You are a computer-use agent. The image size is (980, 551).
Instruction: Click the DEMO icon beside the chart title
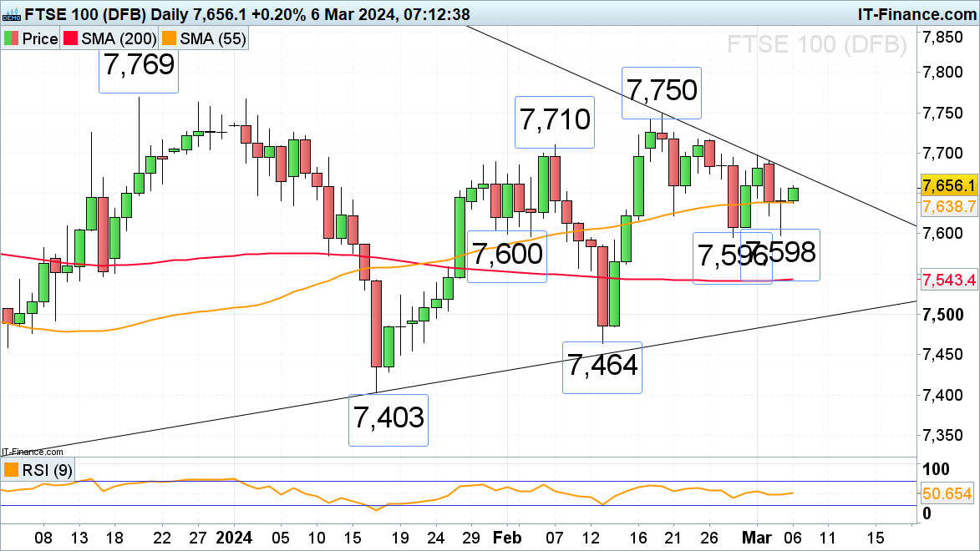pos(11,13)
